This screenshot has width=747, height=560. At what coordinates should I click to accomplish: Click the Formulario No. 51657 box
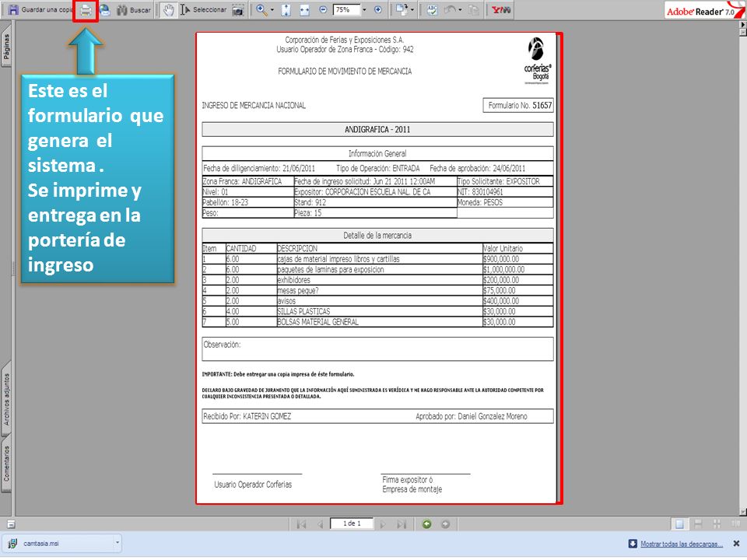(518, 105)
